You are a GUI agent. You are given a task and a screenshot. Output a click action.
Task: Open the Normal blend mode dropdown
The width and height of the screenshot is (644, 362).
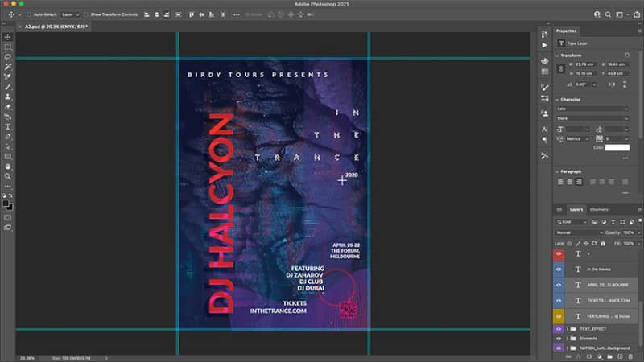[579, 232]
